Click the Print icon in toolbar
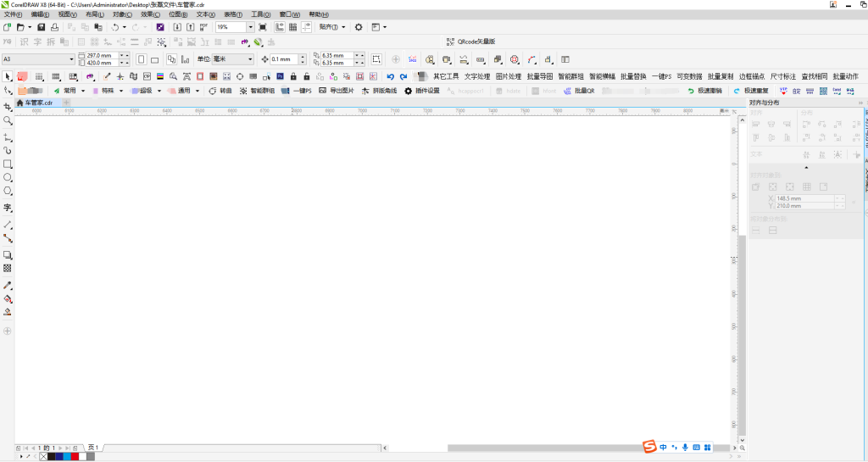The height and width of the screenshot is (462, 868). tap(54, 27)
